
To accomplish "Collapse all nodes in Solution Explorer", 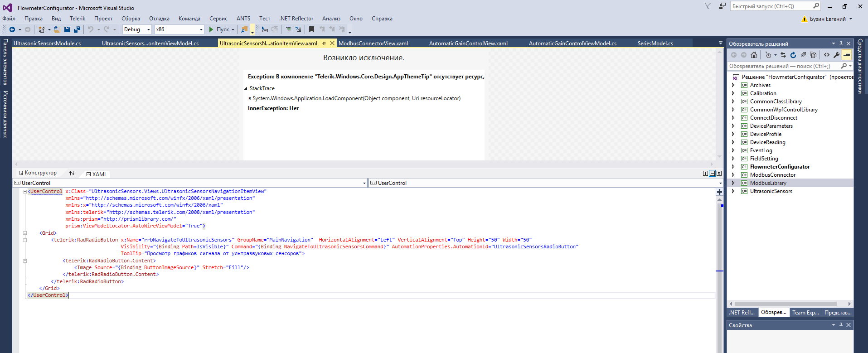I will (803, 55).
